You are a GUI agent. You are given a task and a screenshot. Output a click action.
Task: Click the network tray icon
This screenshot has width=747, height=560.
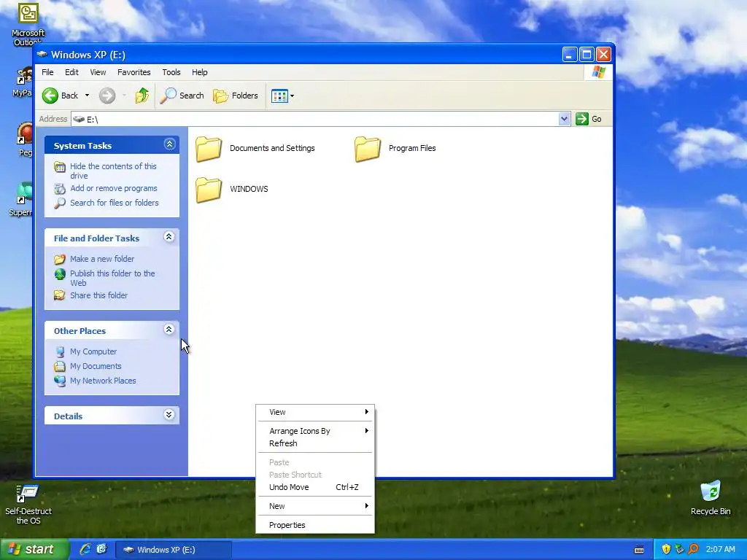680,550
